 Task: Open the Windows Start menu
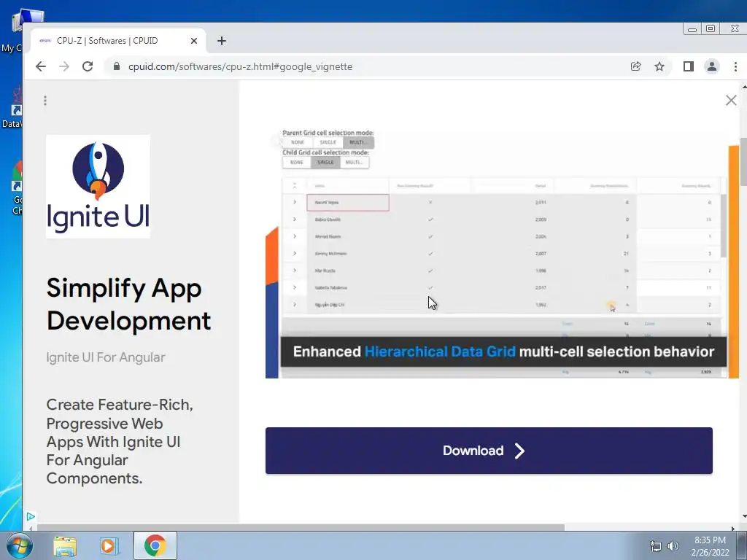pos(19,545)
